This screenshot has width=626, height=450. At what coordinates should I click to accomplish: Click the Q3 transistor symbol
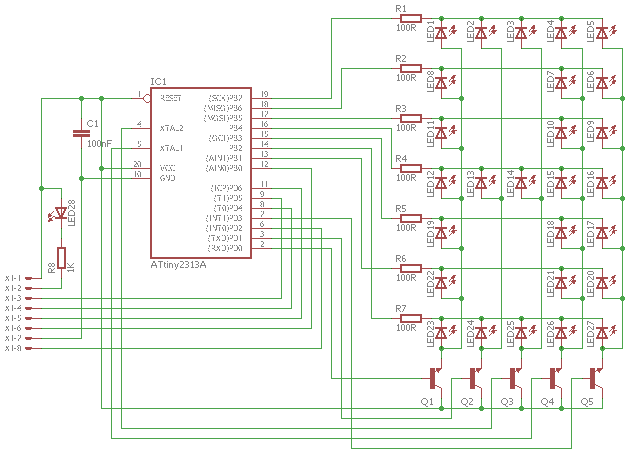513,379
